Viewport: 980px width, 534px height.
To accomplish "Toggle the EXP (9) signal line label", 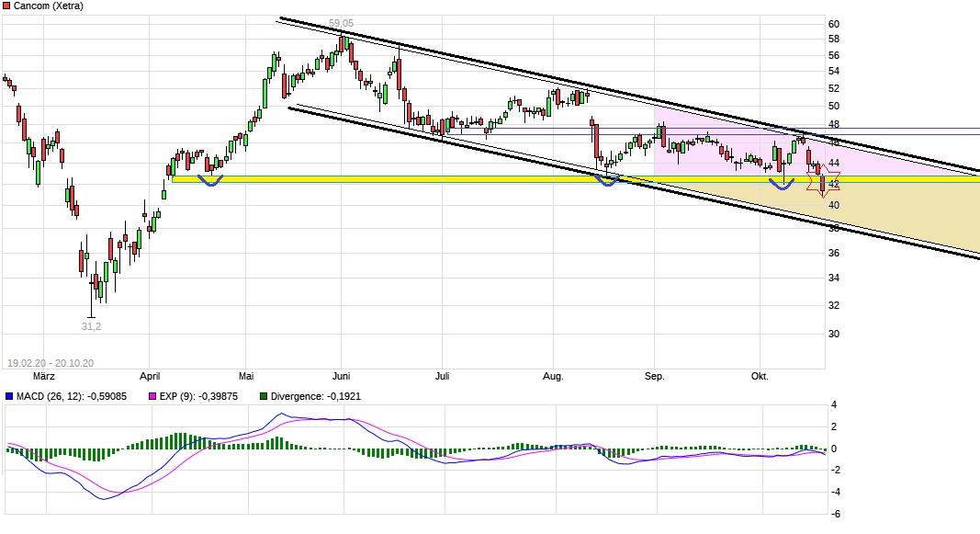I will point(197,395).
